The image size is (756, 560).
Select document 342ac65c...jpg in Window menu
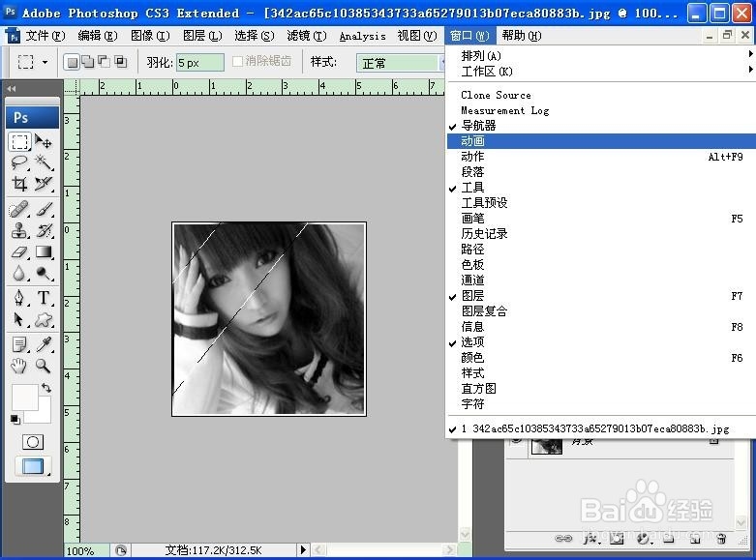pyautogui.click(x=601, y=428)
